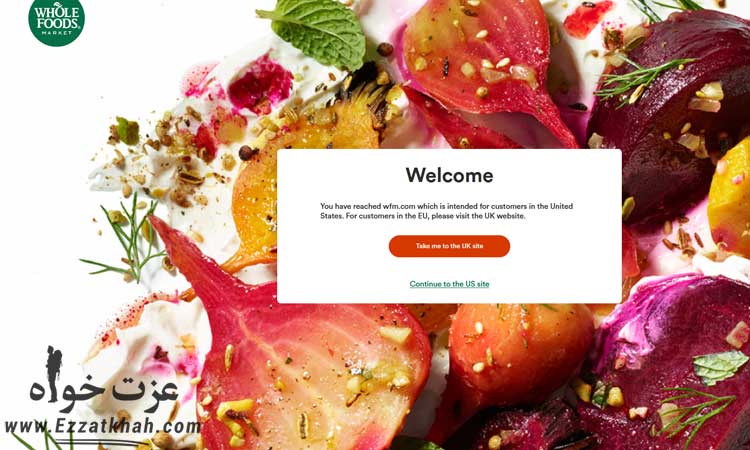750x450 pixels.
Task: Click the small mint leaf at bottom right
Action: pos(719,366)
